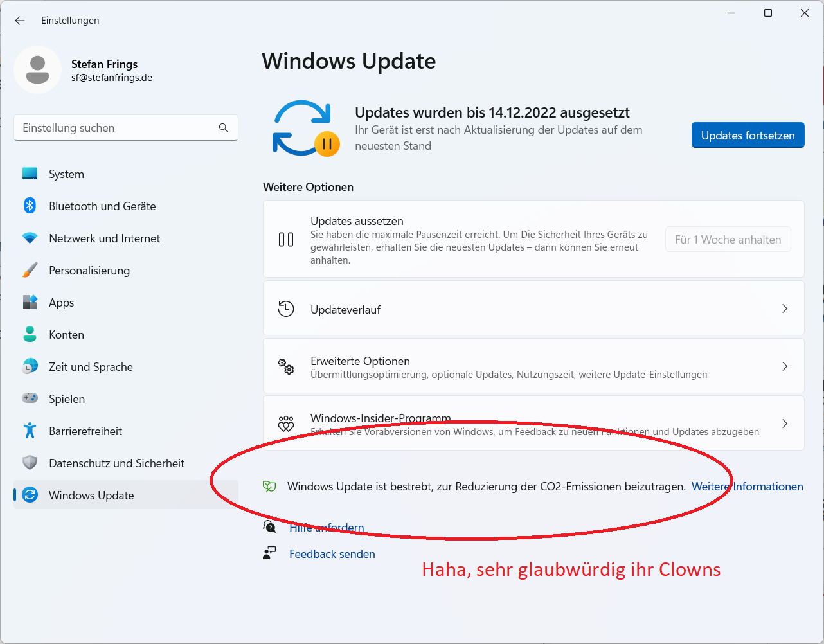Click the user avatar picture

(x=37, y=70)
